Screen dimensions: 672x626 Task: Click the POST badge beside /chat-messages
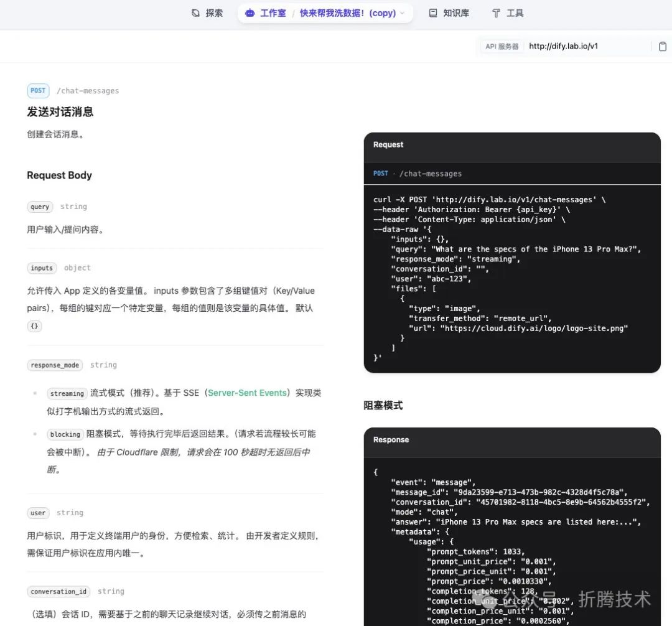38,90
